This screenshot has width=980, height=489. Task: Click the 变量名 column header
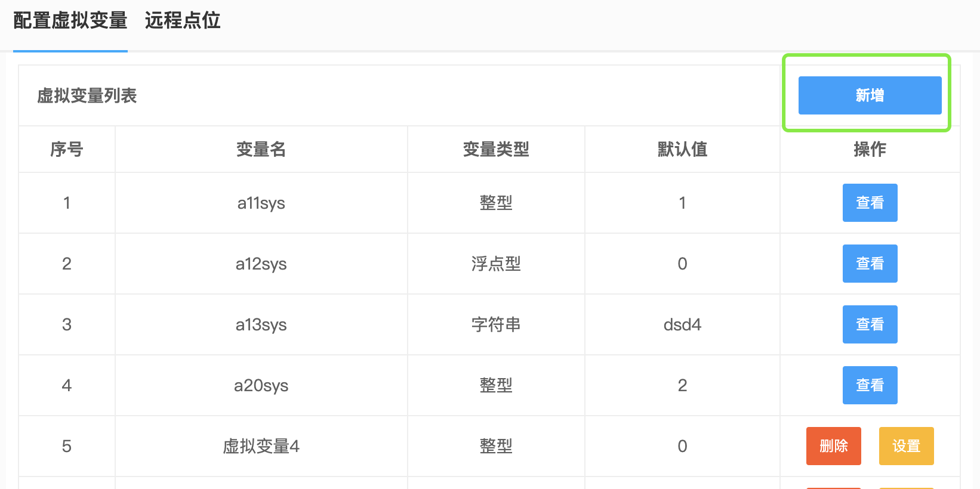click(x=261, y=149)
